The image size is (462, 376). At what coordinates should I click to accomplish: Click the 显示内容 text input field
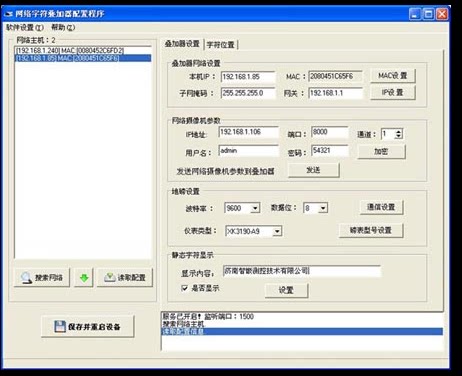tap(302, 271)
